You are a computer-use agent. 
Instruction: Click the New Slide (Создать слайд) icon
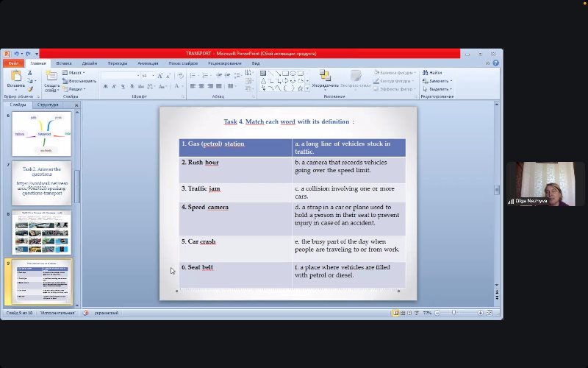coord(51,76)
